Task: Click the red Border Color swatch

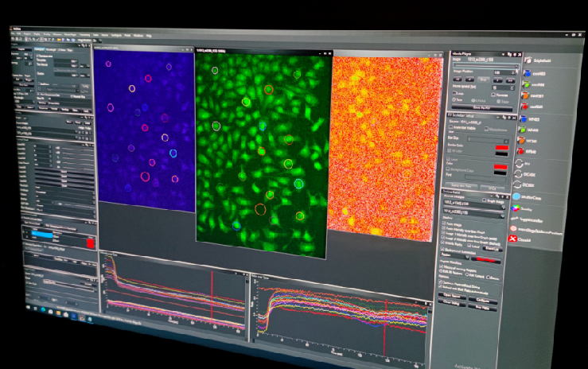Action: (501, 147)
